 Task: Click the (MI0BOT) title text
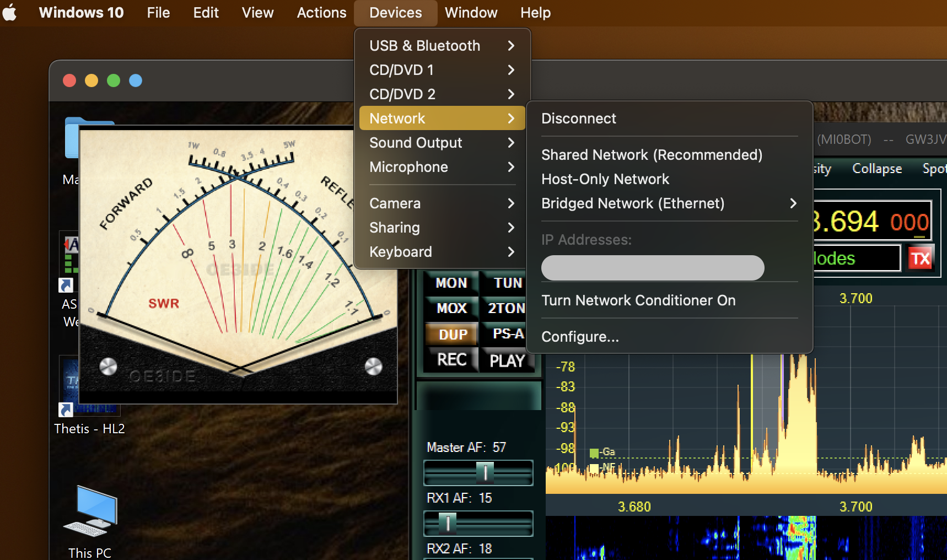click(843, 139)
